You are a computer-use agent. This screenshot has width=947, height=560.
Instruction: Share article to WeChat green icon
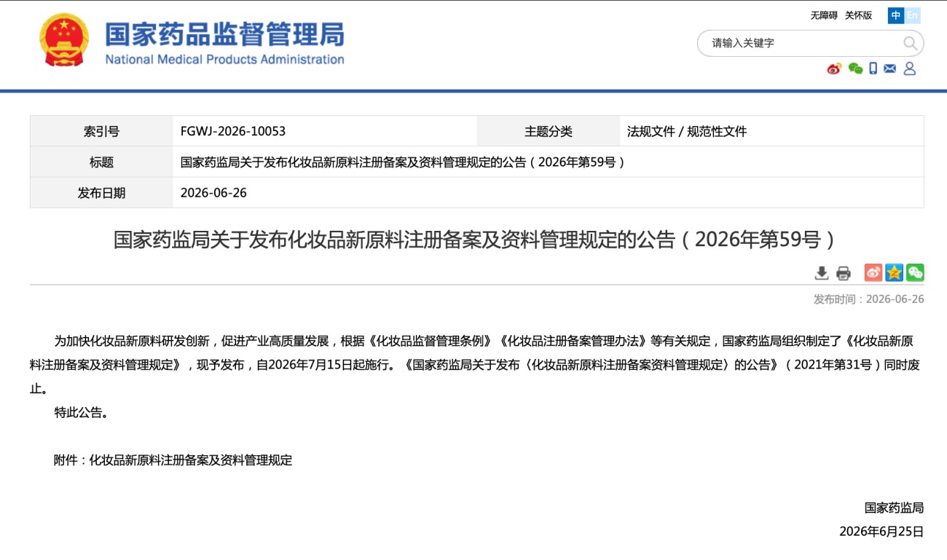915,272
